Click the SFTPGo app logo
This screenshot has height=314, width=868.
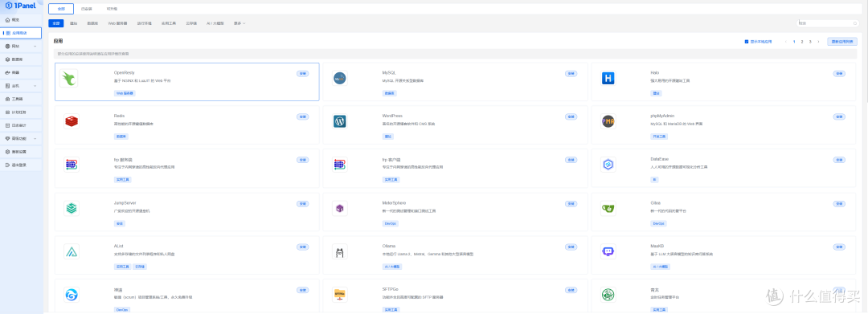340,295
